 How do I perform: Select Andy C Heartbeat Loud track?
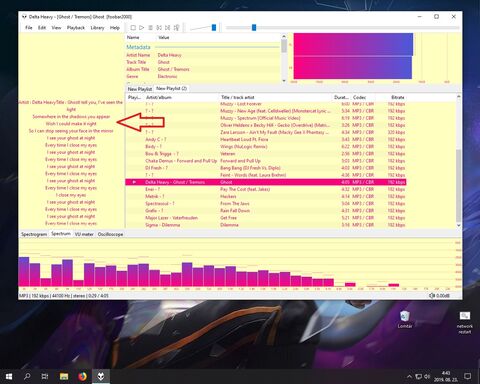[266, 139]
